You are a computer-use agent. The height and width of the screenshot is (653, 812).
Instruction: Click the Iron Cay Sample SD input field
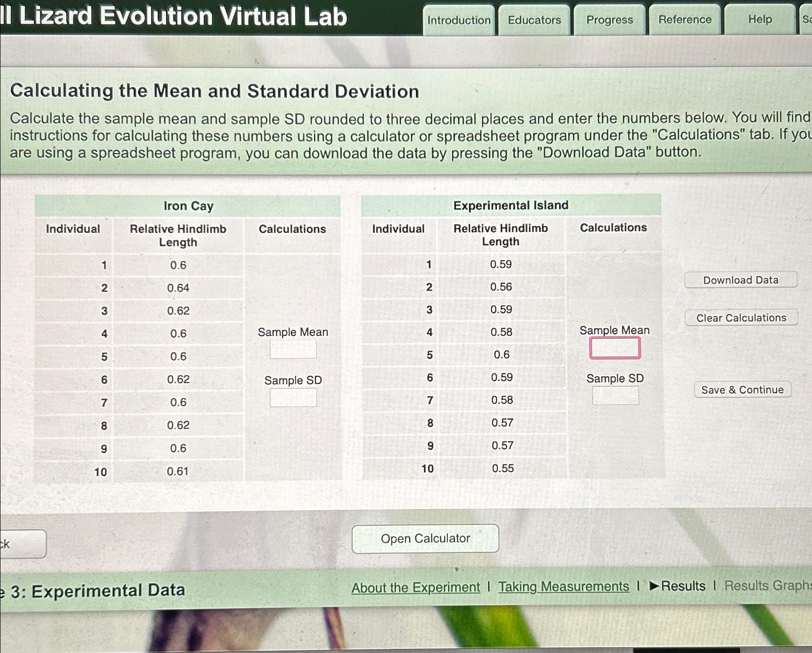click(292, 398)
